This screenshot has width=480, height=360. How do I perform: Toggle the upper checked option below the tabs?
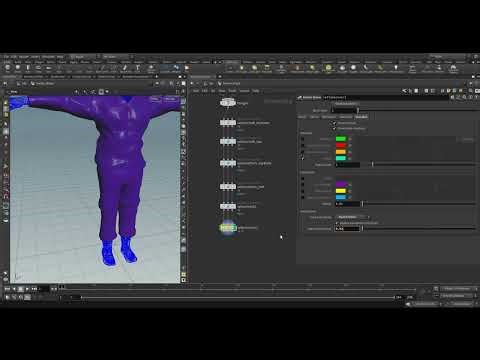tap(334, 123)
